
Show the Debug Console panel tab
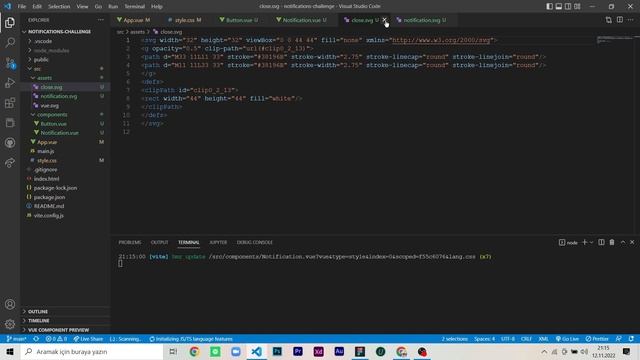coord(254,242)
